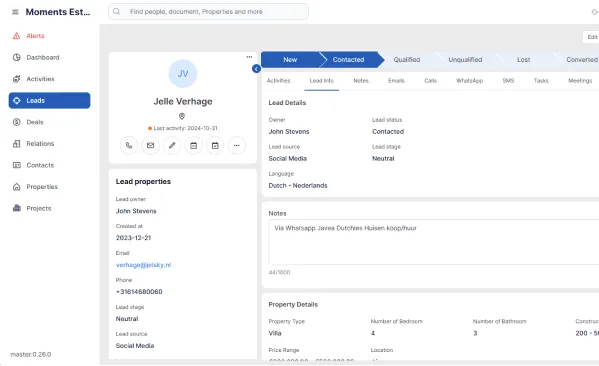Open the hamburger menu icon
599x366 pixels.
[x=15, y=12]
